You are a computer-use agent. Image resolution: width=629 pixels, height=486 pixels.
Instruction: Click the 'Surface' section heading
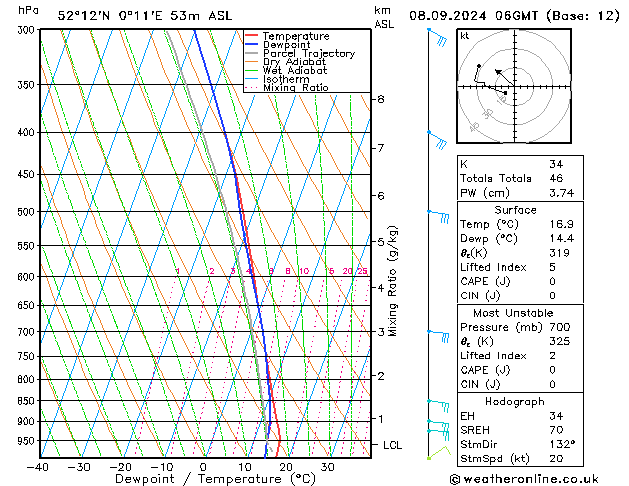[515, 210]
